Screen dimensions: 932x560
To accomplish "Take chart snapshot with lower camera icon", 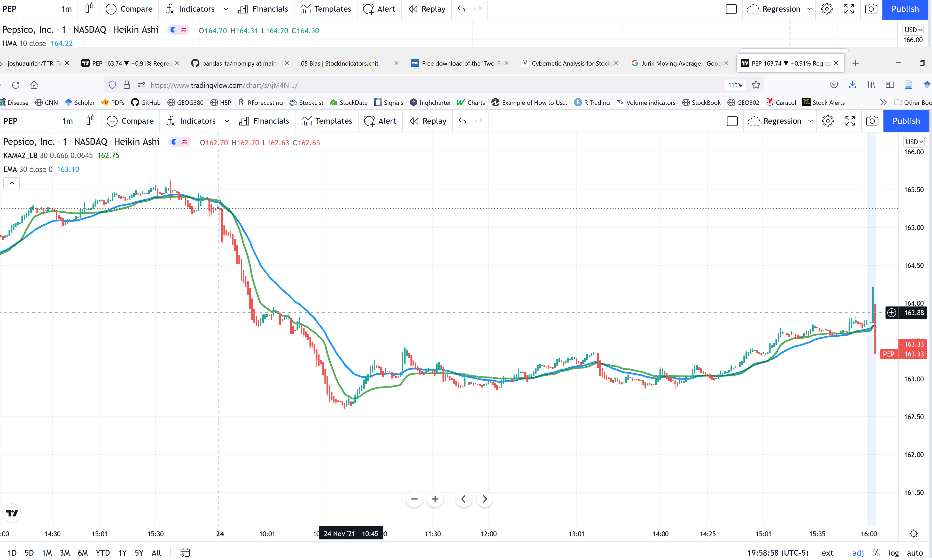I will click(872, 121).
